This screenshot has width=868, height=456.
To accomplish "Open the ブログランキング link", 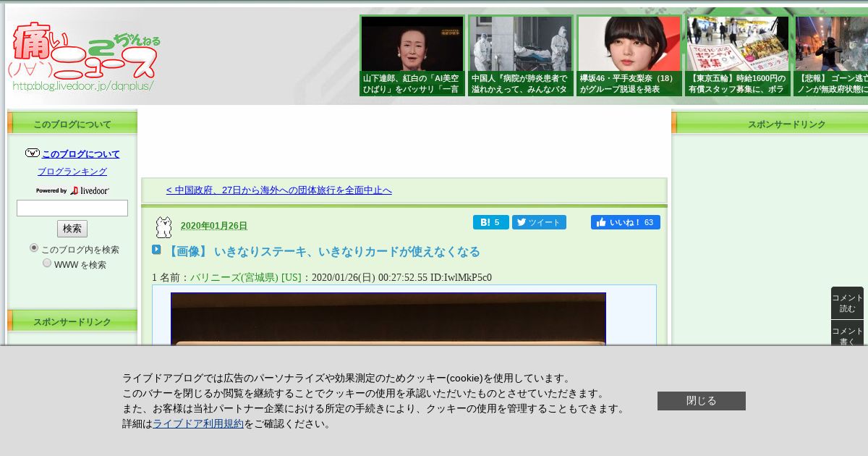I will coord(72,172).
